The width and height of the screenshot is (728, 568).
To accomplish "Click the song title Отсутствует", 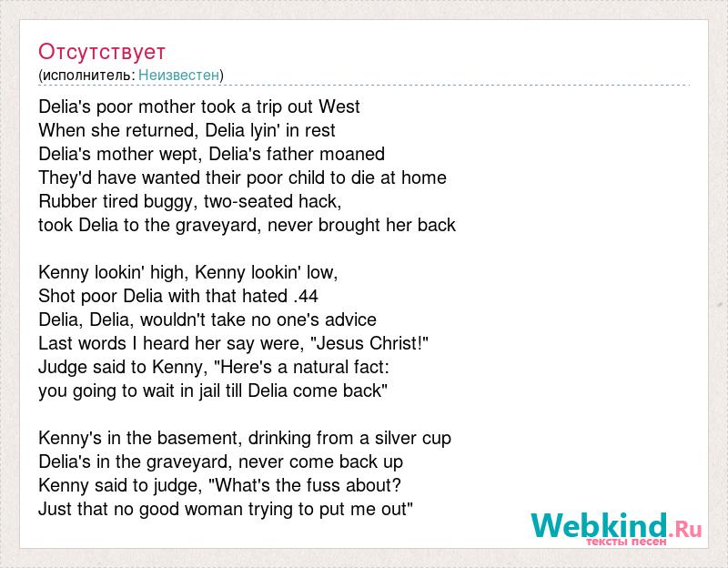I will (102, 52).
